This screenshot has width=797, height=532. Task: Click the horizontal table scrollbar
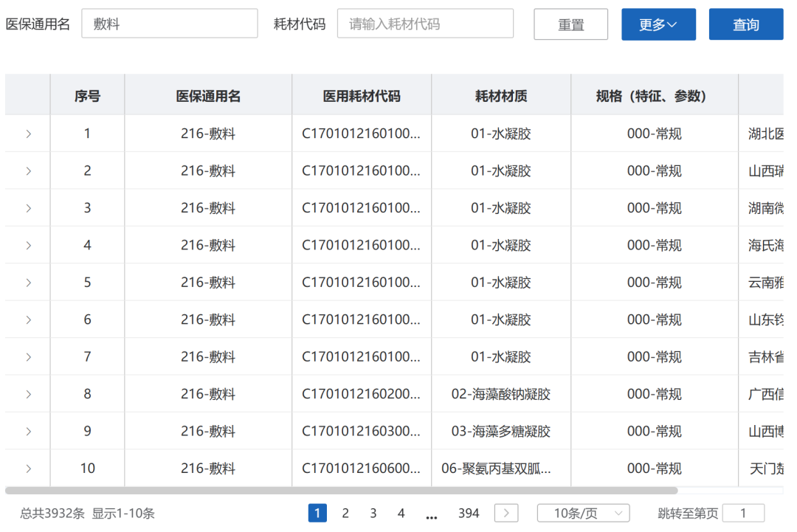pyautogui.click(x=341, y=490)
